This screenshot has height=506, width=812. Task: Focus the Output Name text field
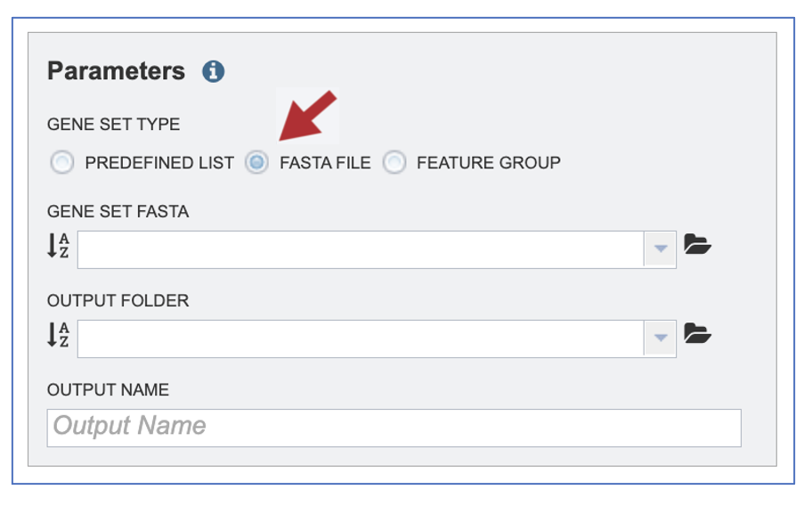point(394,428)
